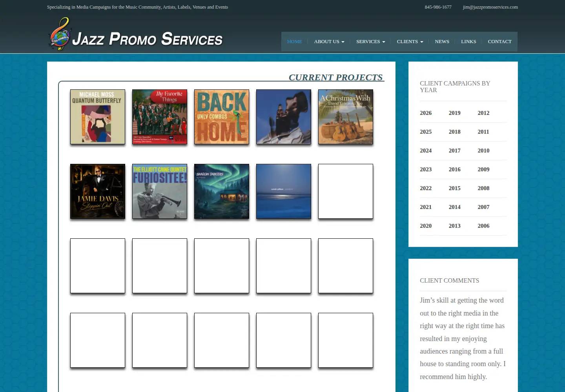
Task: Click the Jazz Promo Services logo
Action: [x=135, y=34]
